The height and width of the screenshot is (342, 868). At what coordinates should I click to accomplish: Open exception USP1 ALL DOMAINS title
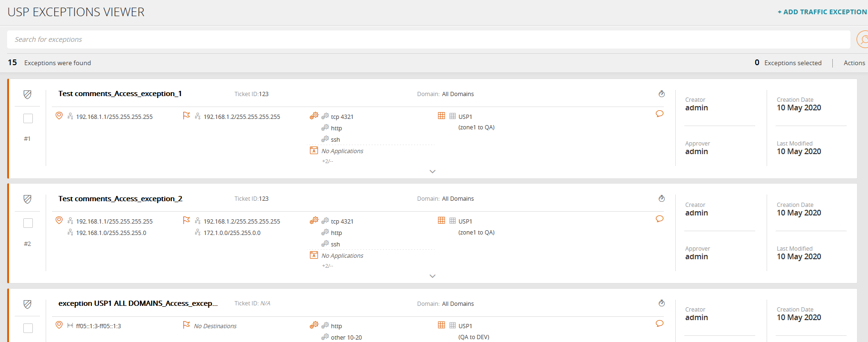point(138,303)
